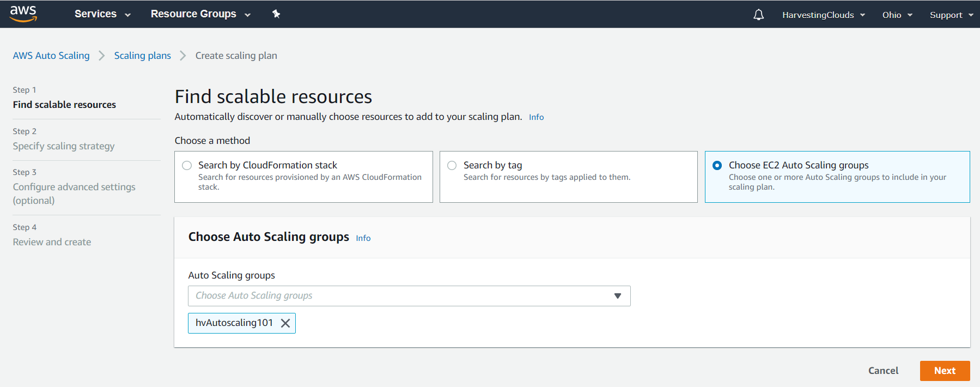Image resolution: width=980 pixels, height=387 pixels.
Task: Open Info link beside Choose Auto Scaling groups
Action: tap(363, 238)
